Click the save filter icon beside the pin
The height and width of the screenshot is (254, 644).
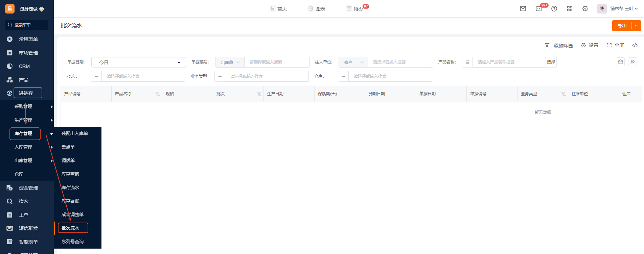[x=620, y=62]
